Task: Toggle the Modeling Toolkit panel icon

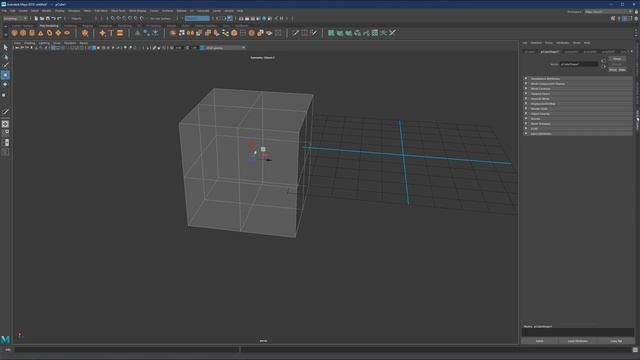Action: point(613,18)
